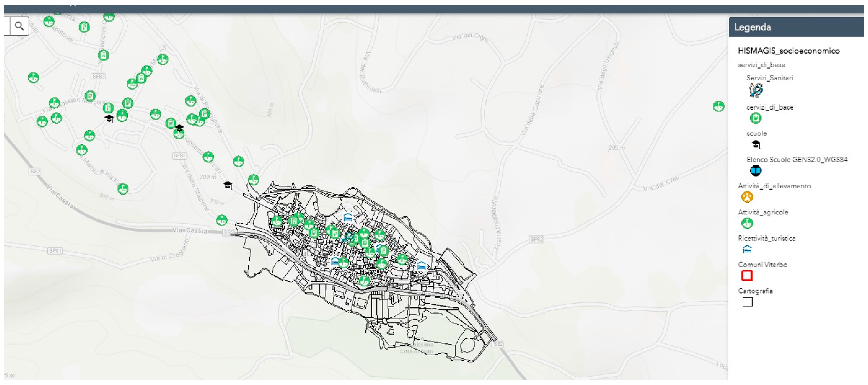Image resolution: width=868 pixels, height=385 pixels.
Task: Select the orange paw Attività_di_allevamento legend icon
Action: 747,197
